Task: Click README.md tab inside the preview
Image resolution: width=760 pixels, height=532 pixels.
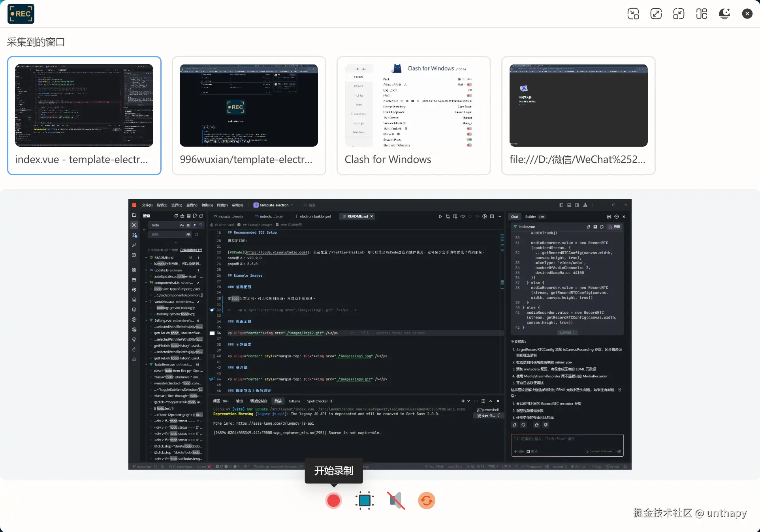Action: click(357, 216)
